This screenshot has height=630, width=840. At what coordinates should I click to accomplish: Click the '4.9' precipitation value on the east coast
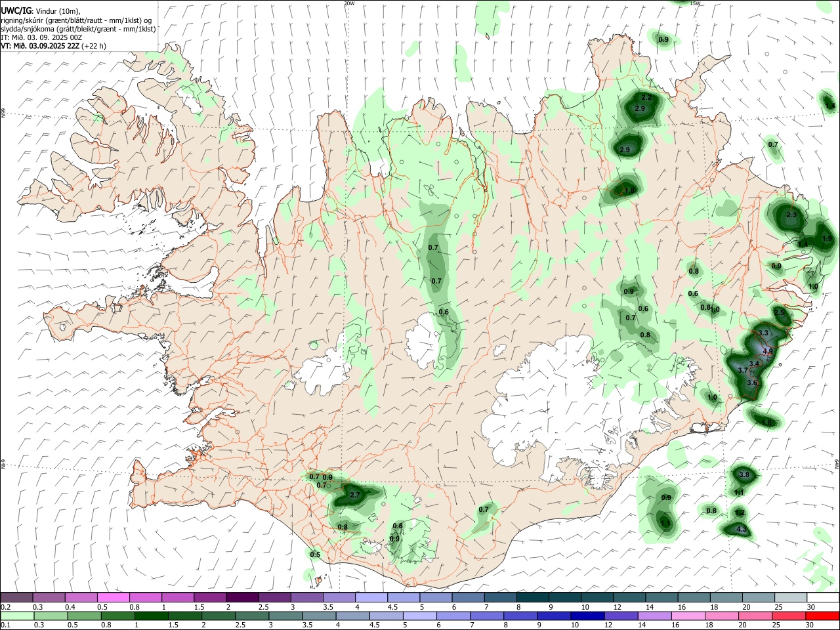(x=768, y=352)
